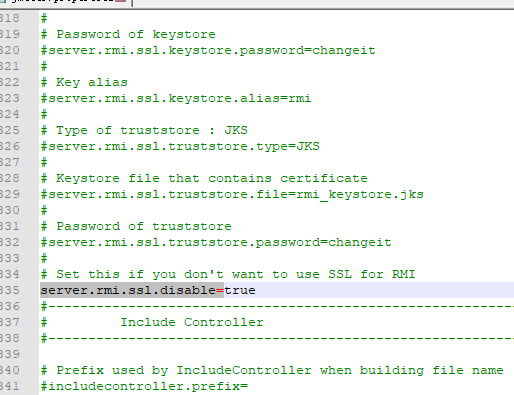Place cursor on "#server.rmi.ssl.keystore.password=changeit" line
Image resolution: width=514 pixels, height=395 pixels.
[x=208, y=50]
